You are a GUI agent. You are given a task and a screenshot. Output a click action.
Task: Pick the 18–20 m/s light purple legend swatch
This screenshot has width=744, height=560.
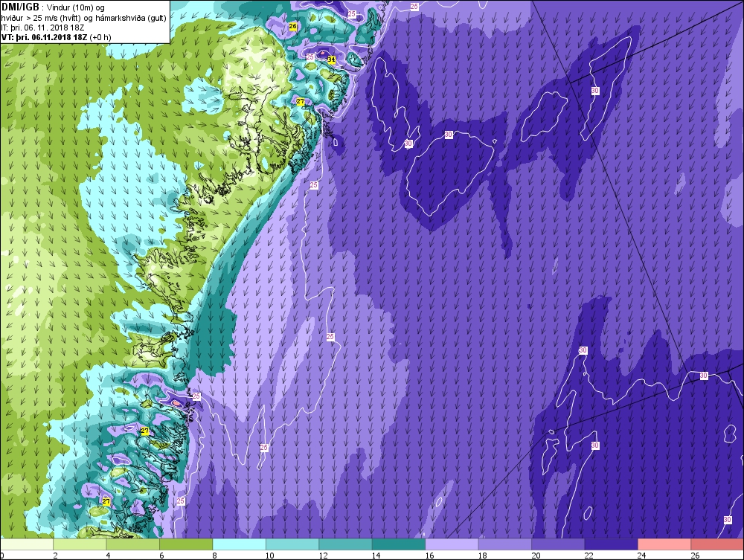pos(505,544)
